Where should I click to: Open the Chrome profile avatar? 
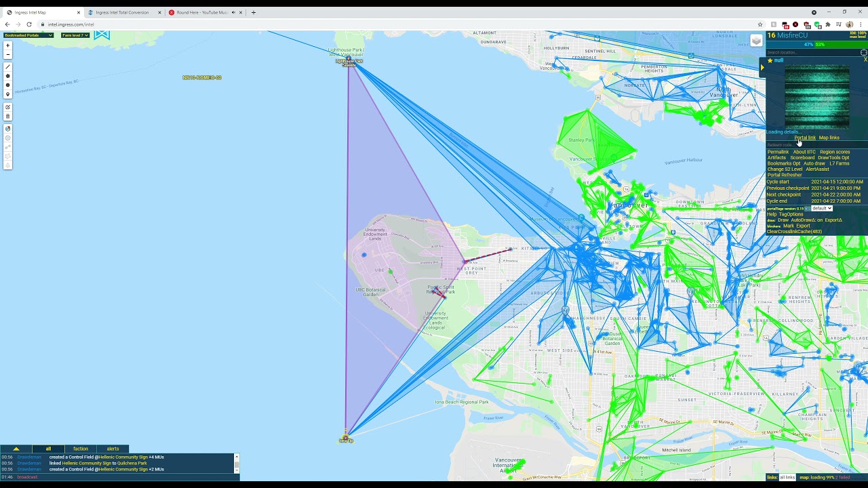850,24
